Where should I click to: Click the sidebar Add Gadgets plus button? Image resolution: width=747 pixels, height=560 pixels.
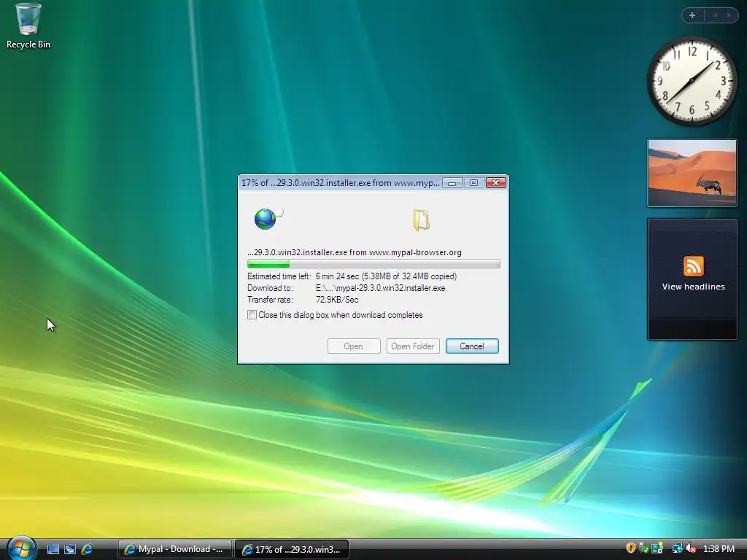(692, 15)
